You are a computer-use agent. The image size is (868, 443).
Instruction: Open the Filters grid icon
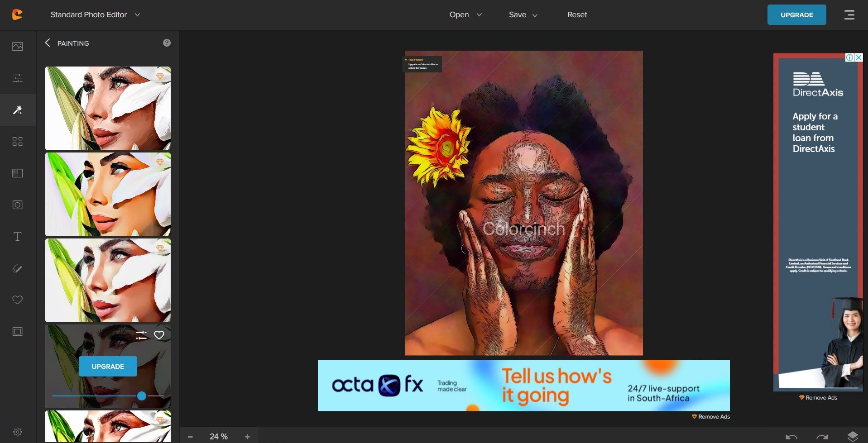coord(18,142)
